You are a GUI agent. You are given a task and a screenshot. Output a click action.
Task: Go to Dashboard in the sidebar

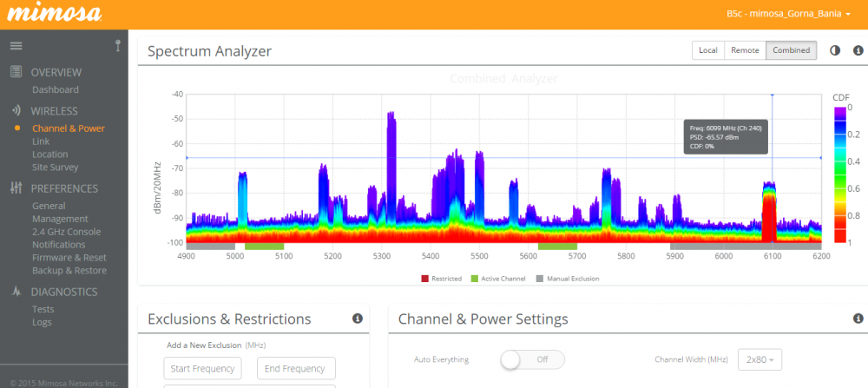coord(56,89)
